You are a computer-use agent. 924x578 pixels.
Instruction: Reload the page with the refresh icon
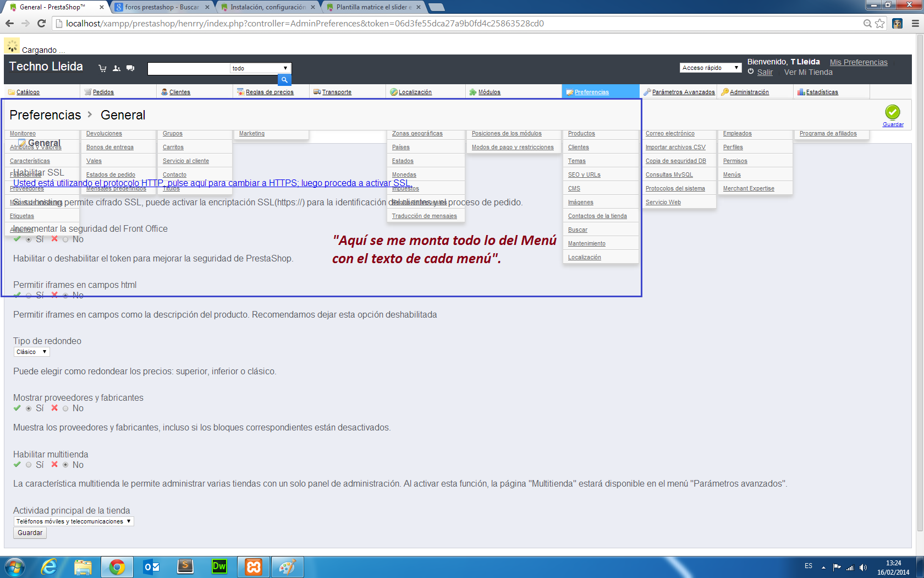(41, 23)
